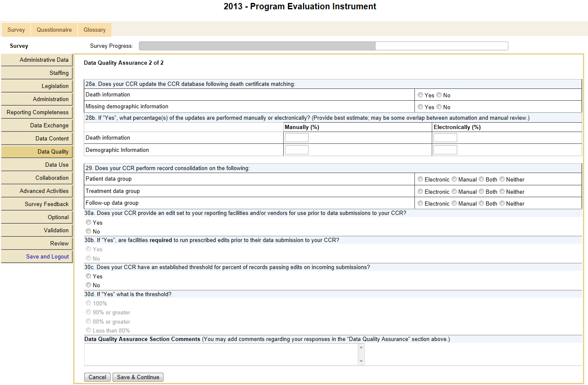
Task: Choose Manual for Follow-up data group
Action: [x=454, y=203]
